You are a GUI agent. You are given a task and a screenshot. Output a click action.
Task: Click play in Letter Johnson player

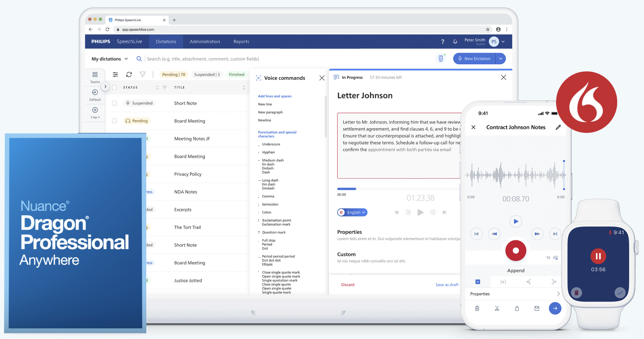pos(420,212)
